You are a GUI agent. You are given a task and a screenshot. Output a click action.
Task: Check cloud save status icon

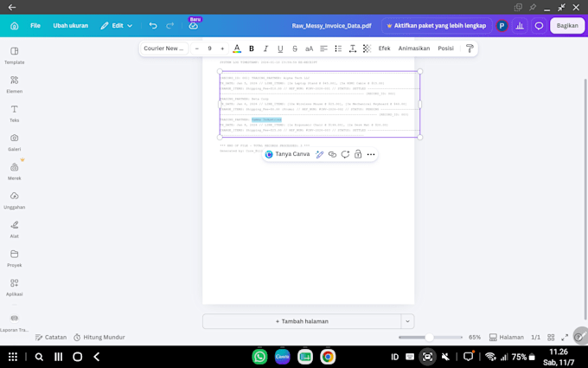pos(193,26)
